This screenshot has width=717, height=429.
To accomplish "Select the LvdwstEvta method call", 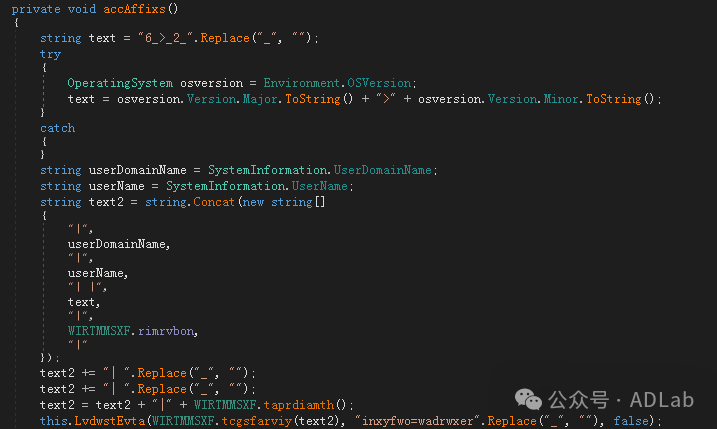I will click(110, 421).
